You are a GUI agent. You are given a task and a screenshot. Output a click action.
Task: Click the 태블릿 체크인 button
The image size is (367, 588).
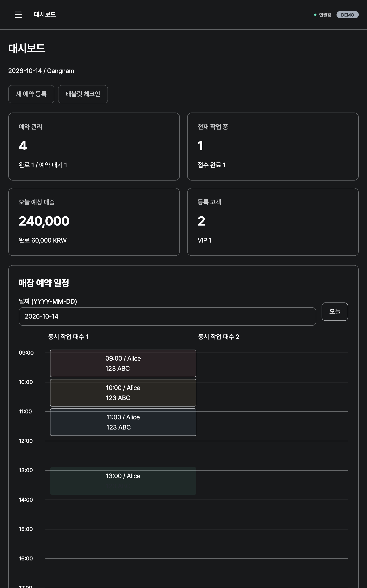tap(83, 94)
